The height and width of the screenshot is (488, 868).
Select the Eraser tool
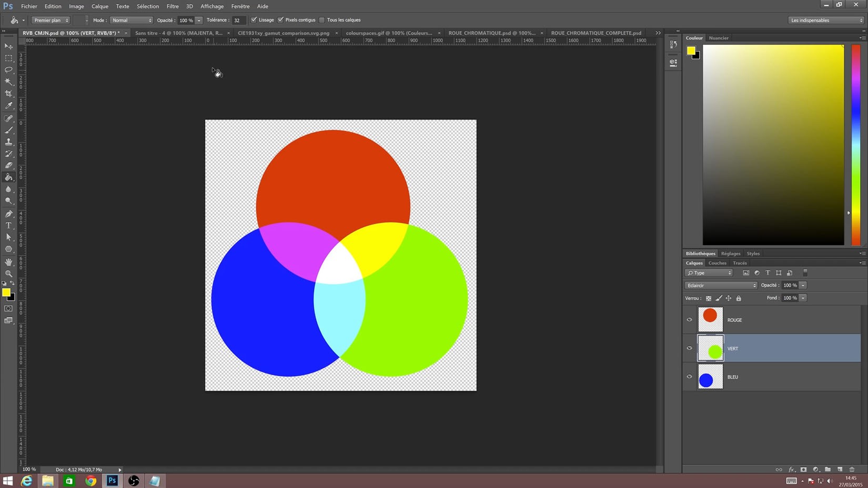[8, 166]
